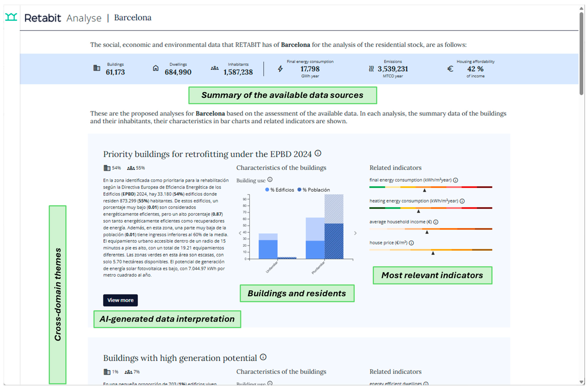Click the euro Housing affordability icon
The height and width of the screenshot is (389, 588).
tap(450, 69)
